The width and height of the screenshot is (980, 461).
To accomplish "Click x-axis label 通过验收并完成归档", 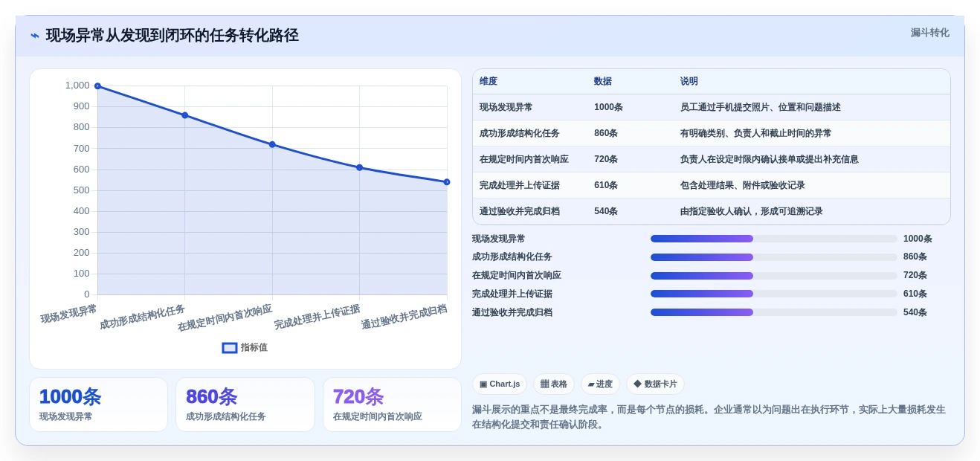I will click(x=404, y=317).
